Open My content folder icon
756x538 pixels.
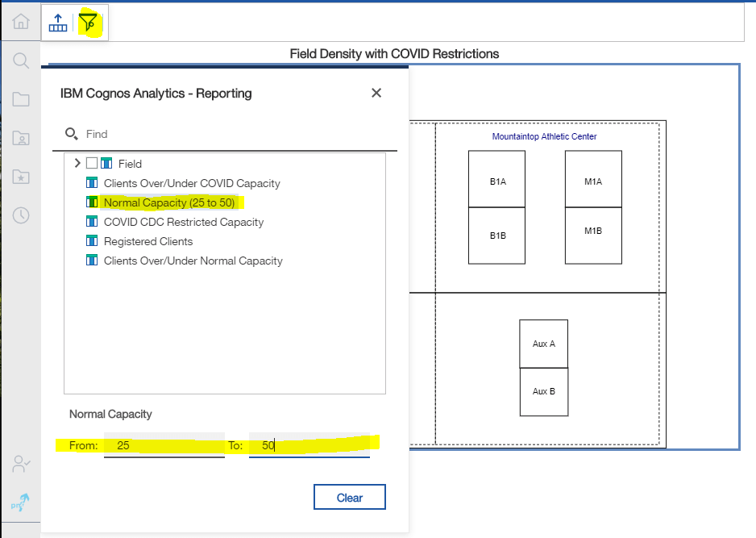[21, 138]
